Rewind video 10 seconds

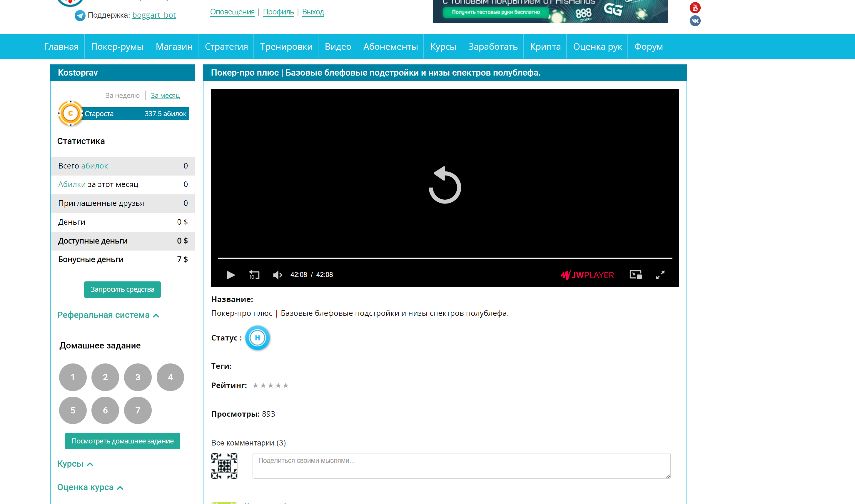coord(254,275)
